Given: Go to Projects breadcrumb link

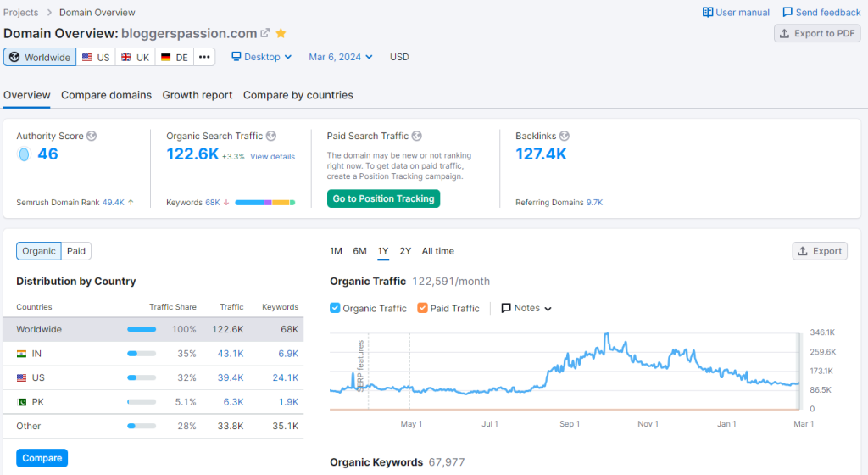Looking at the screenshot, I should click(21, 12).
